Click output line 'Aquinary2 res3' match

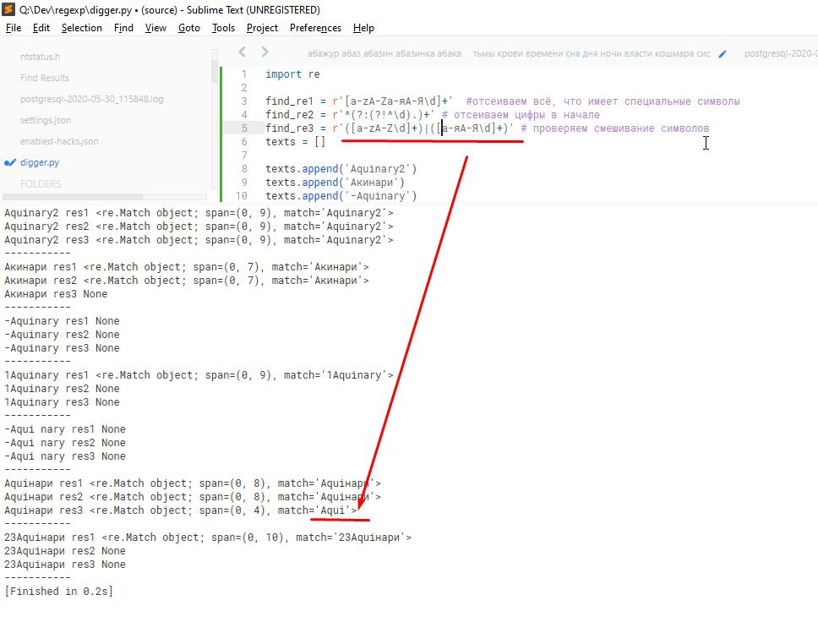pyautogui.click(x=199, y=239)
